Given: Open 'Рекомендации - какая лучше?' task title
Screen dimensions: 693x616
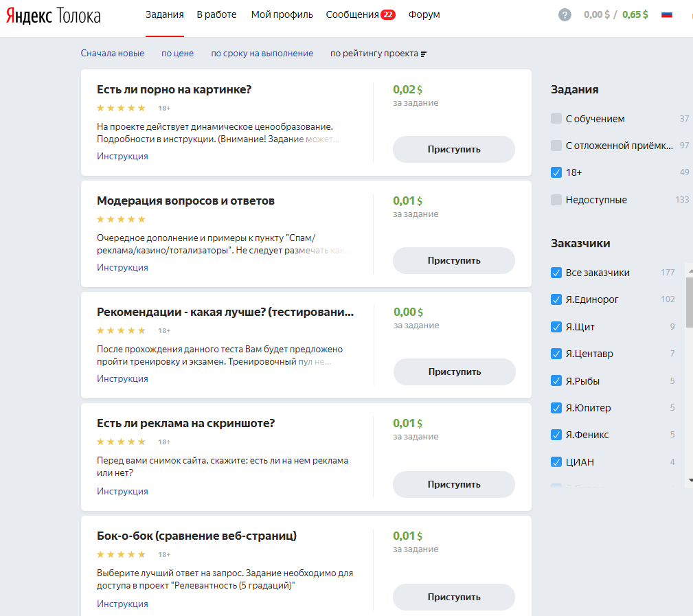Looking at the screenshot, I should pos(225,312).
